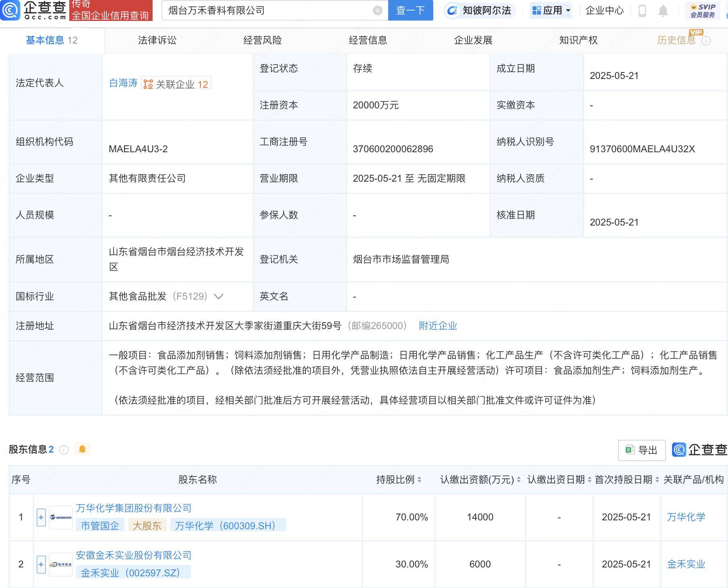Image resolution: width=728 pixels, height=588 pixels.
Task: Click 烟台市市场监督管理局 text
Action: coord(401,259)
